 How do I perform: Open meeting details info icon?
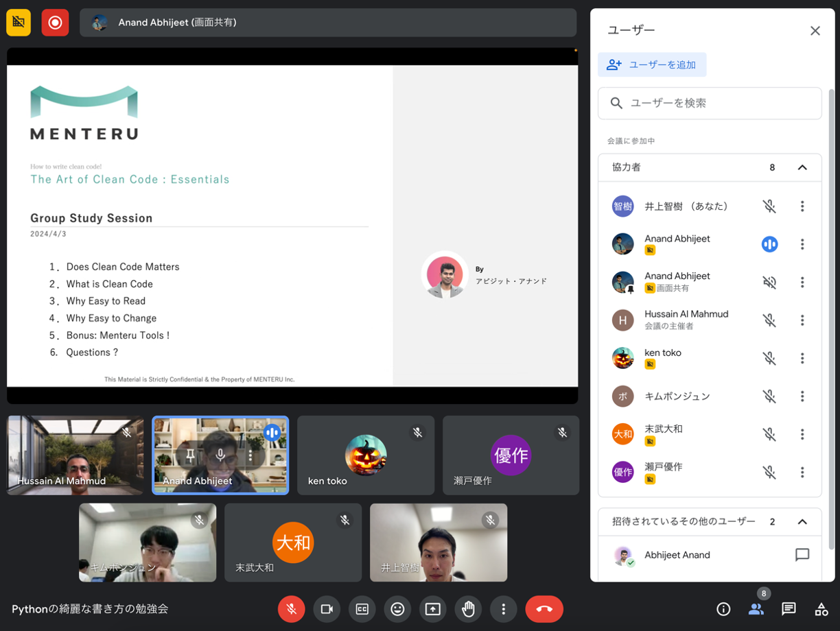point(723,609)
